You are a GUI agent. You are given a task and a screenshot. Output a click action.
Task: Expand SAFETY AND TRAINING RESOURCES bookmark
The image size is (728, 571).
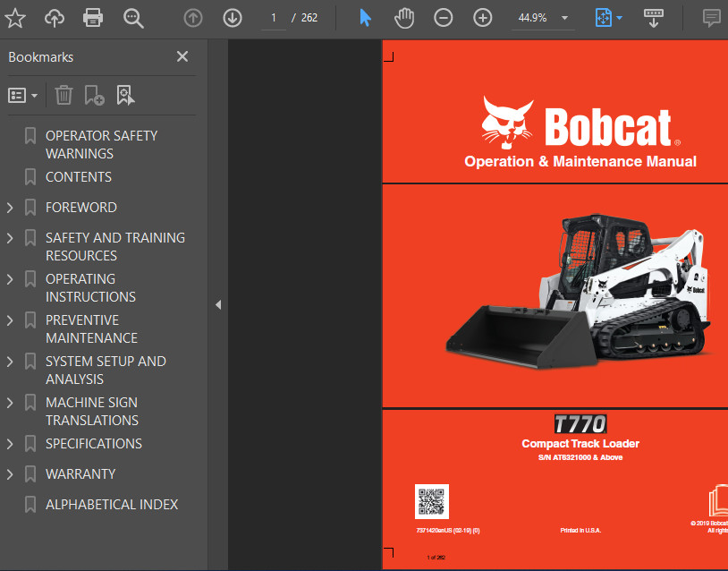pos(10,238)
